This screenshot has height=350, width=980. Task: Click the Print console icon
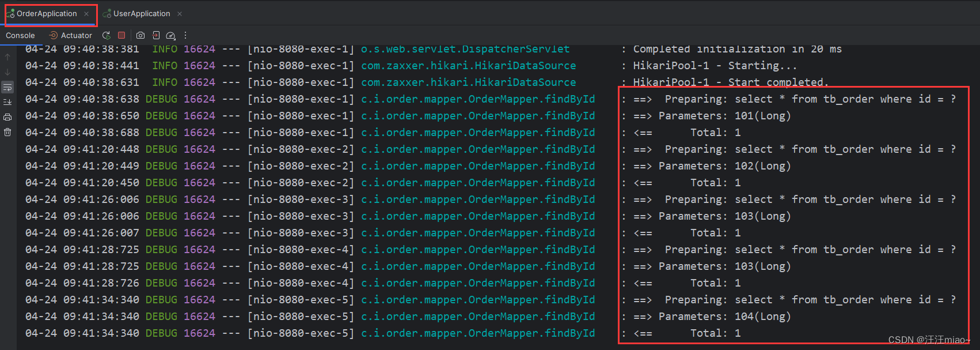coord(7,117)
